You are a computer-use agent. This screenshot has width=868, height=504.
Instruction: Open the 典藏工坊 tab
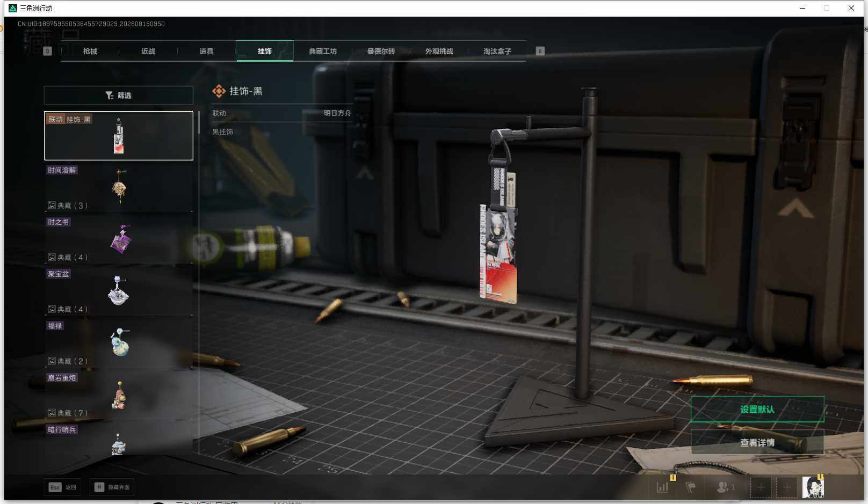pyautogui.click(x=323, y=51)
